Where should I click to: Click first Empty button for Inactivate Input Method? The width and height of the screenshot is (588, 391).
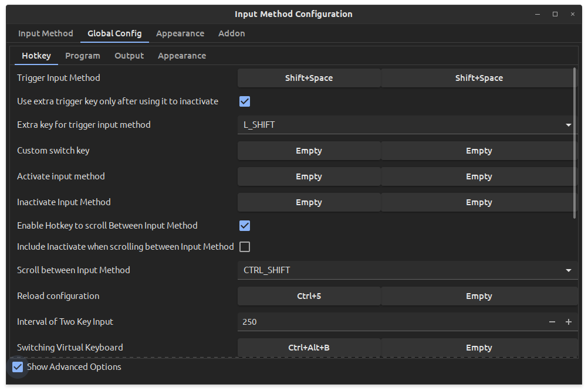309,202
